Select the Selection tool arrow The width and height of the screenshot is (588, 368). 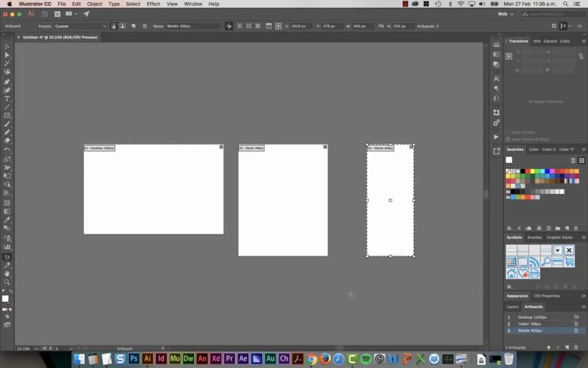click(7, 46)
